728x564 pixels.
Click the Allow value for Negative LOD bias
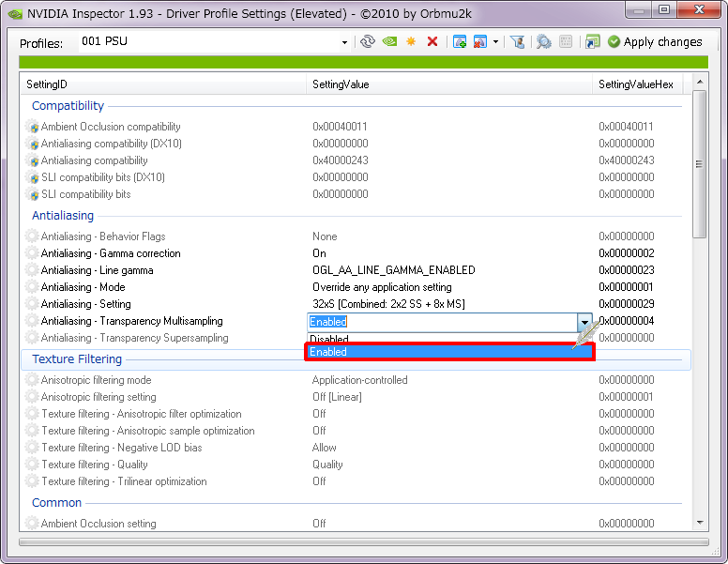pos(324,448)
